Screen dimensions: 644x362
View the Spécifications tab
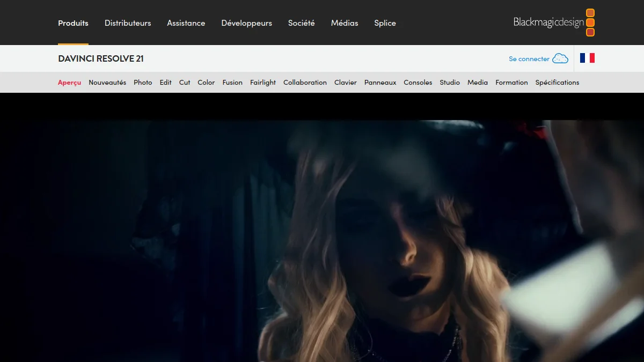557,83
